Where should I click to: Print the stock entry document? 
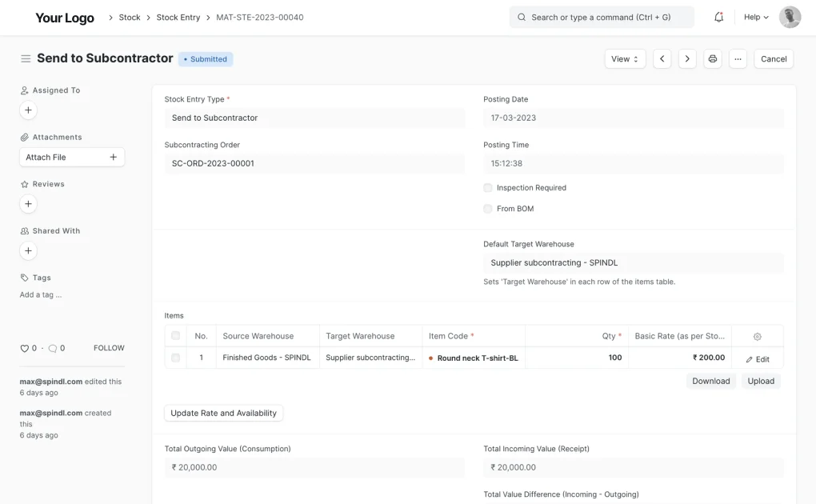[x=712, y=58]
